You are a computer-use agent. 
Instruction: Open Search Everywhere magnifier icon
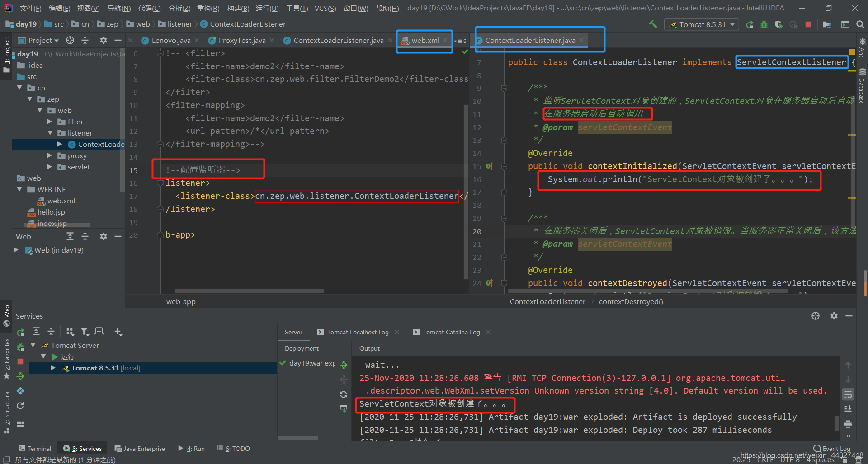coord(860,25)
